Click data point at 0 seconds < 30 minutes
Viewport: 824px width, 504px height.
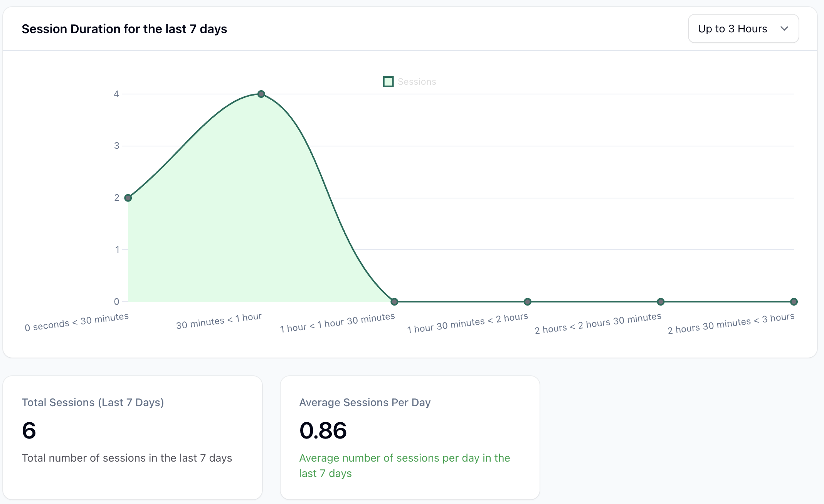[x=128, y=198]
